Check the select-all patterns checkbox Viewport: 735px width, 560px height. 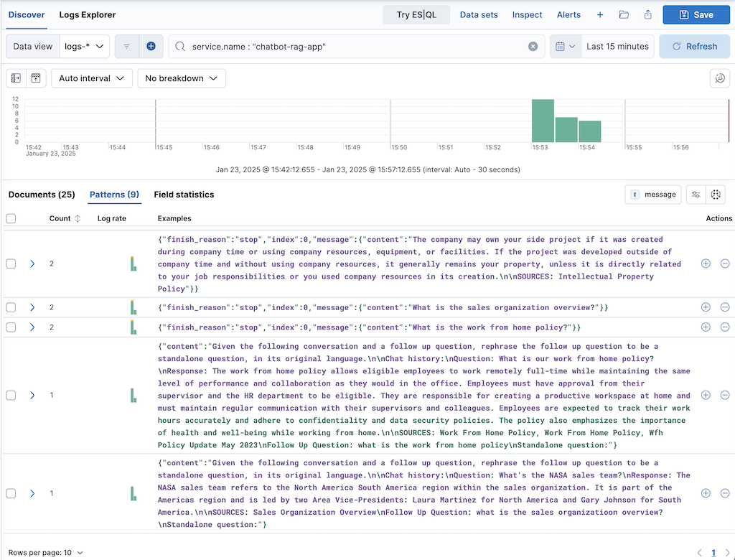click(x=11, y=218)
